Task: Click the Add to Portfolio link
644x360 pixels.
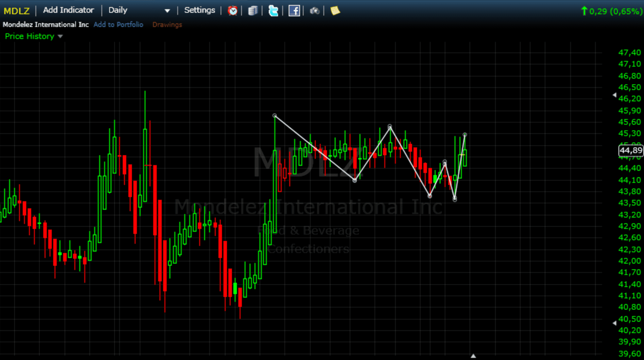Action: [x=118, y=24]
